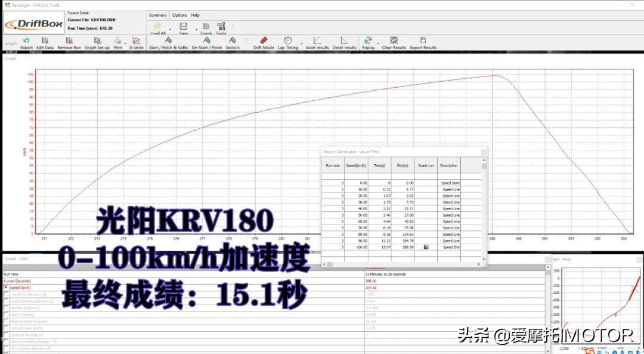Select Start / Finish & Splits tool
This screenshot has width=644, height=354.
pyautogui.click(x=168, y=43)
